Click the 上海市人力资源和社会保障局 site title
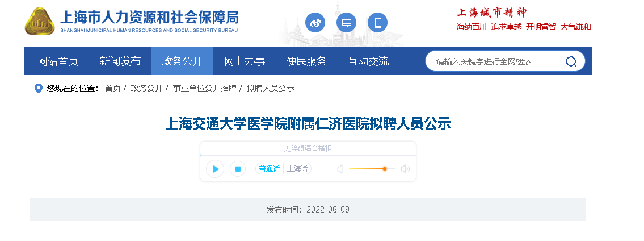 (x=149, y=18)
